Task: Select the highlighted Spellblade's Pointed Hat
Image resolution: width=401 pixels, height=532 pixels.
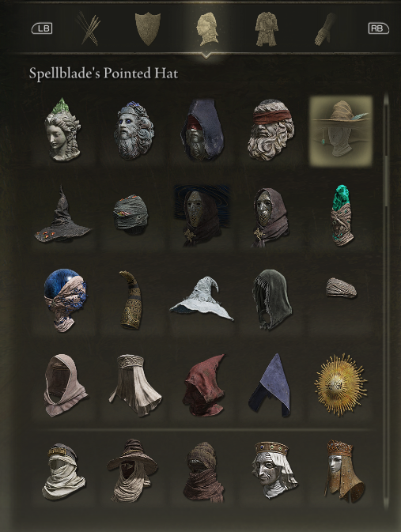Action: (x=341, y=131)
